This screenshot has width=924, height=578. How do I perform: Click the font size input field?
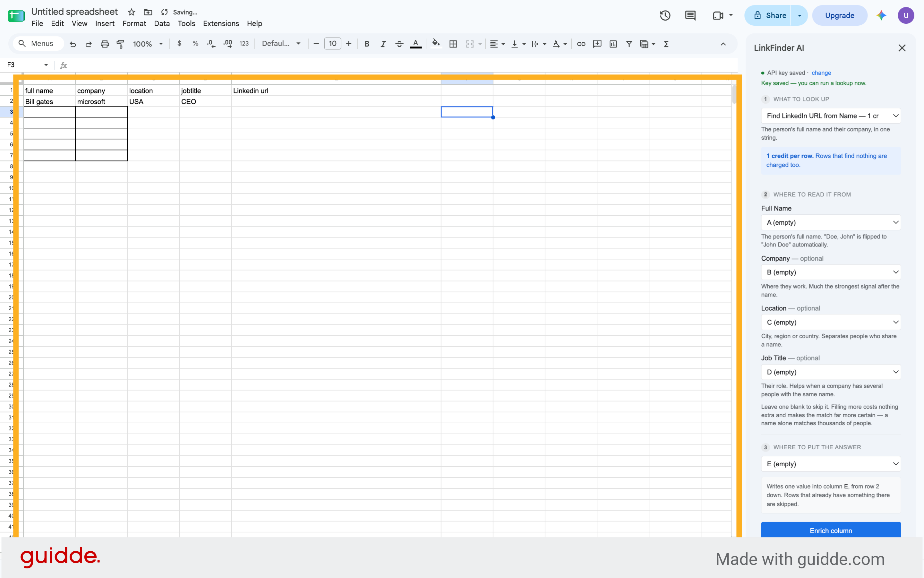(332, 44)
